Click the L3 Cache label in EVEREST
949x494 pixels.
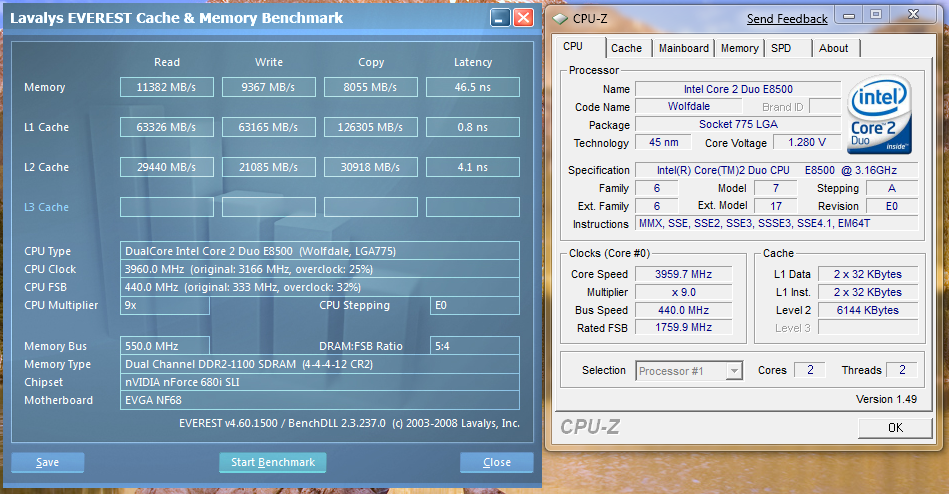click(47, 207)
